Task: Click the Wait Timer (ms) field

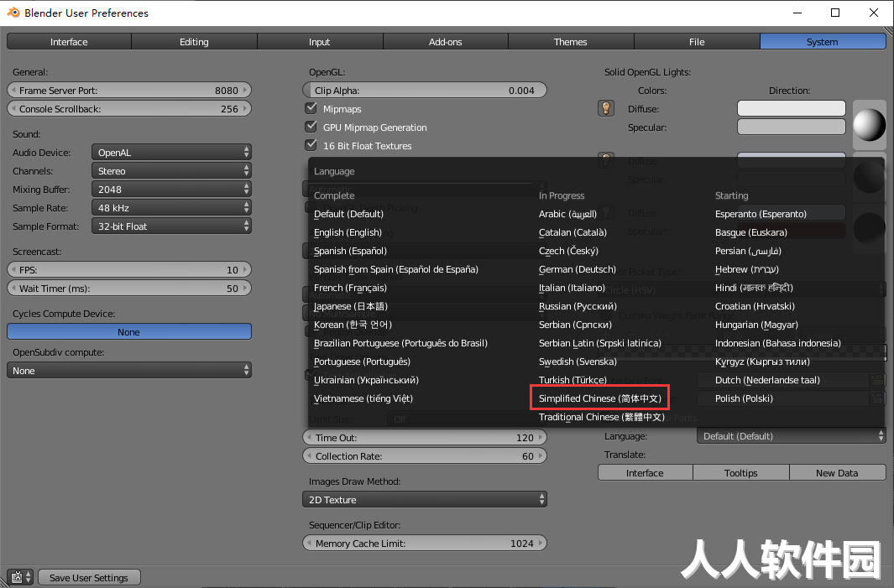Action: (129, 289)
